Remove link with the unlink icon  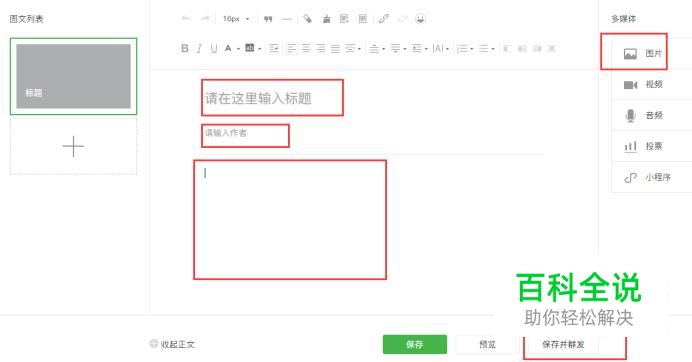pos(402,19)
